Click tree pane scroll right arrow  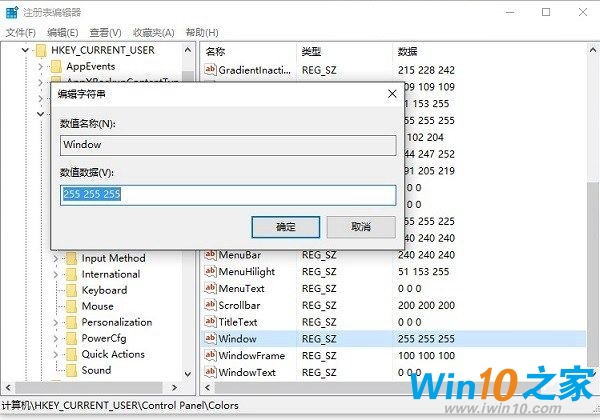(174, 387)
